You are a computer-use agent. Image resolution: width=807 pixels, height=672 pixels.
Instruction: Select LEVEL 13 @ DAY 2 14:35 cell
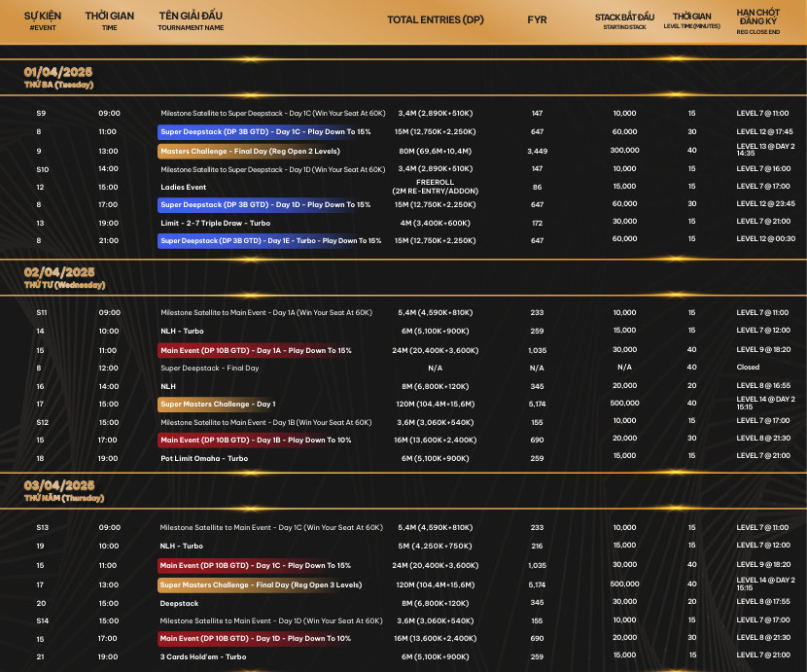coord(765,150)
